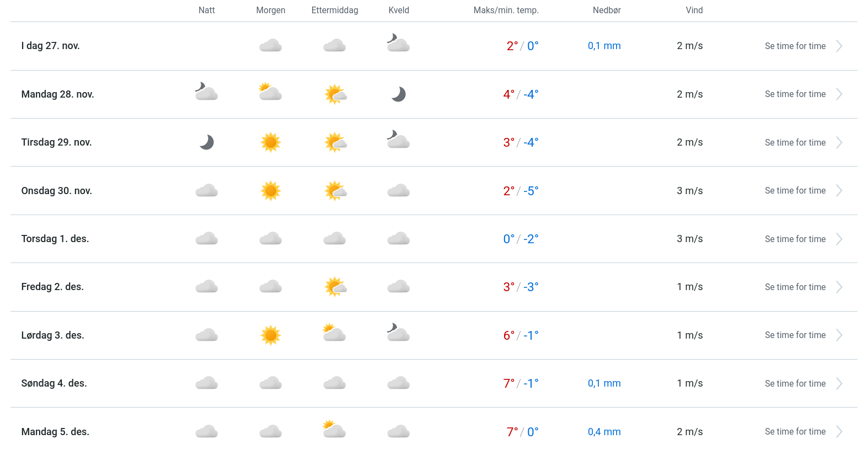
Task: Open 'Se time for time' for Lørdag 3. des.
Action: [x=795, y=335]
